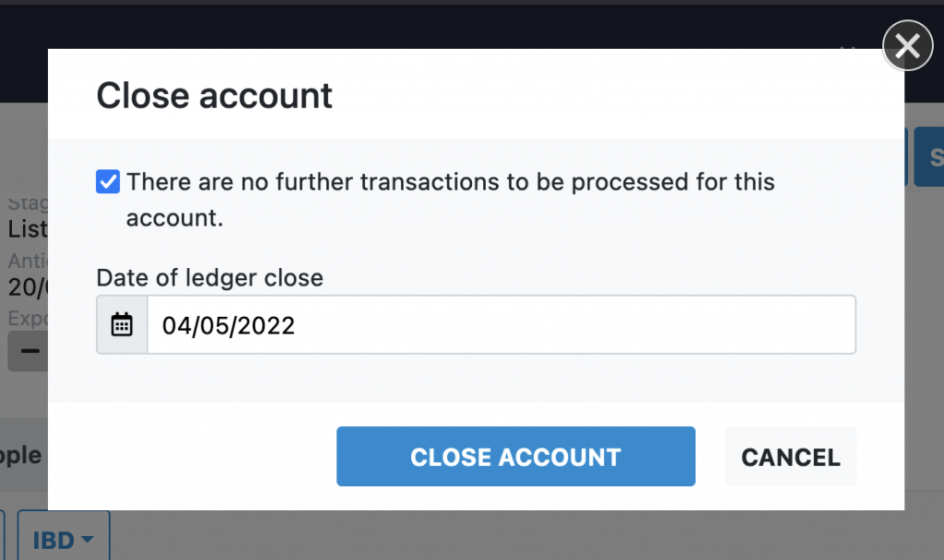Select the partially hidden 'ople' tab
Image resolution: width=944 pixels, height=560 pixels.
pyautogui.click(x=22, y=455)
